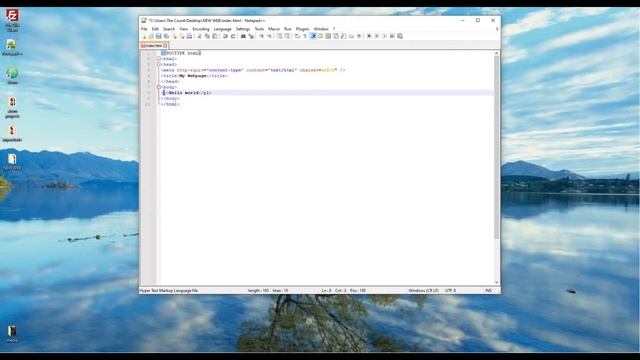
Task: Close document using menu bar X button
Action: tap(497, 29)
